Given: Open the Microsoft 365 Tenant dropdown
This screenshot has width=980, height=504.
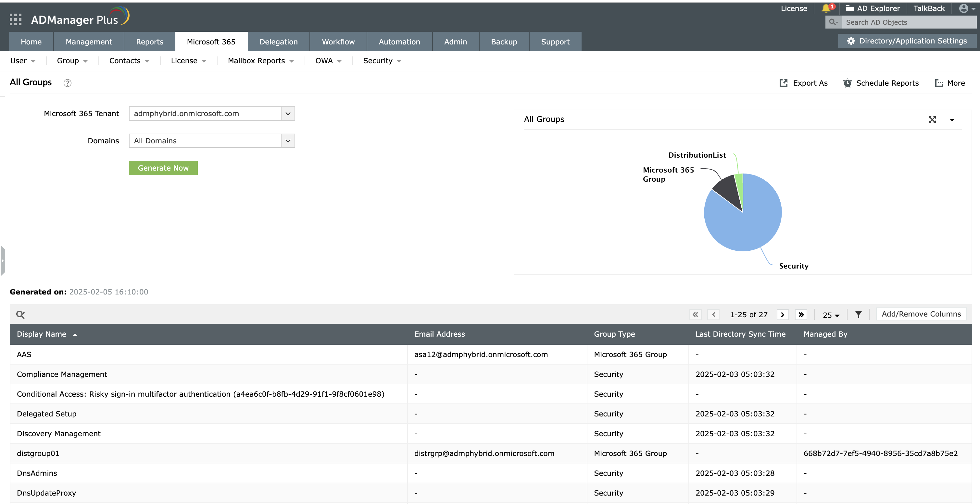Looking at the screenshot, I should [288, 114].
